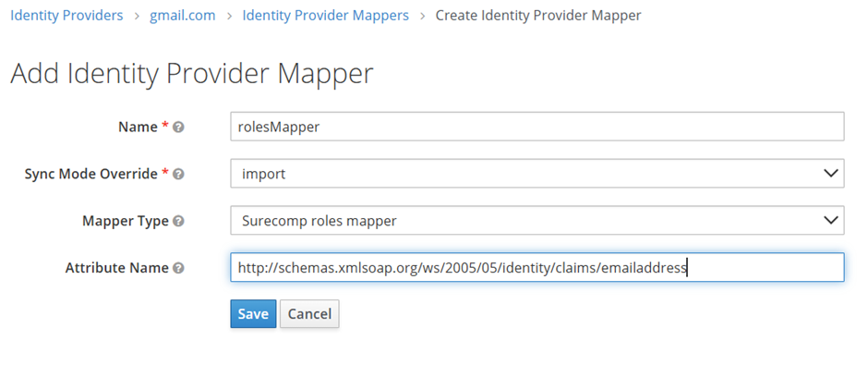The width and height of the screenshot is (868, 365).
Task: Click the Sync Mode Override label
Action: 90,174
